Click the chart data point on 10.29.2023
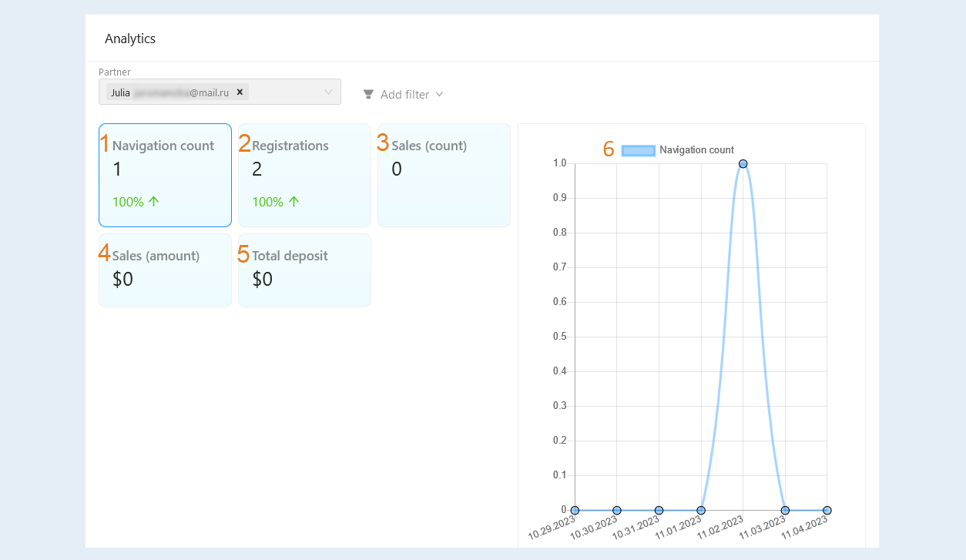966x560 pixels. 575,510
